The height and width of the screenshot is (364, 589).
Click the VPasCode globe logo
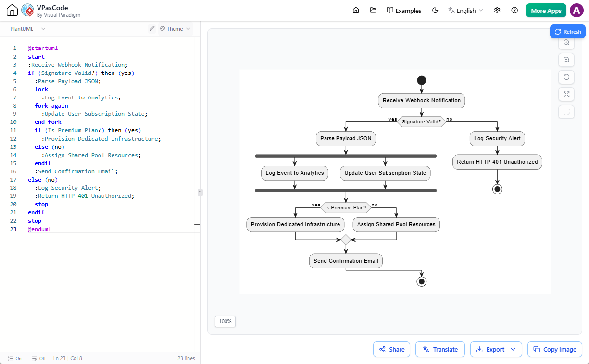(28, 10)
